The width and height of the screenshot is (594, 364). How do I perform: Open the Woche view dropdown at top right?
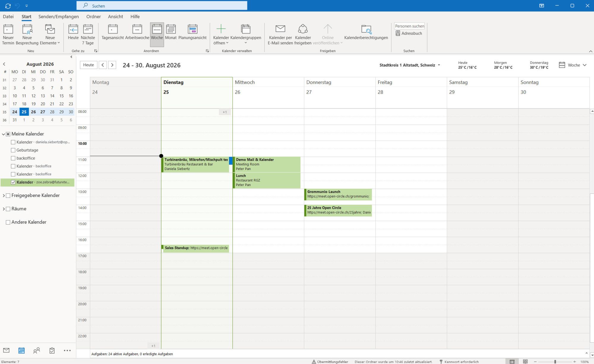pyautogui.click(x=573, y=65)
